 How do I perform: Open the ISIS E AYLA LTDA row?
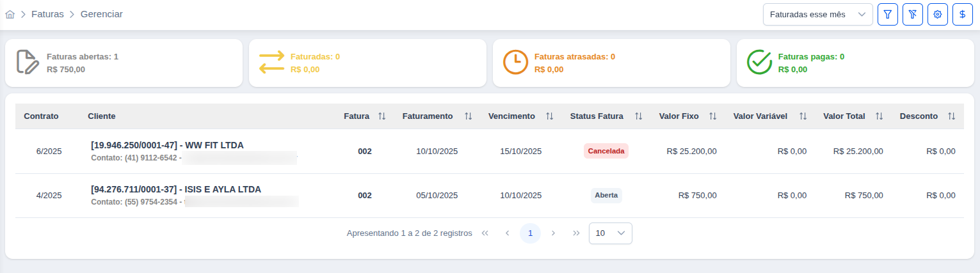pyautogui.click(x=176, y=189)
